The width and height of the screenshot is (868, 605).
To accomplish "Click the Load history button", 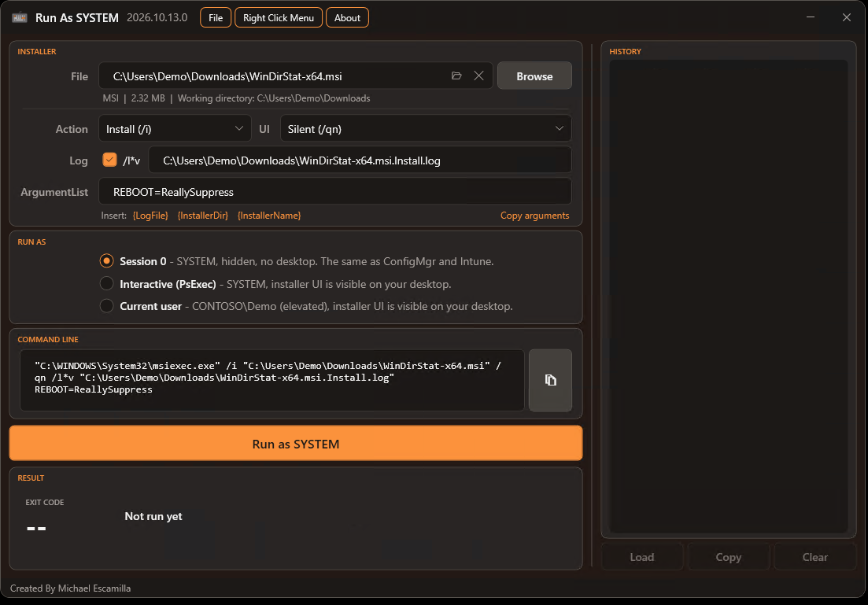I will click(x=642, y=557).
